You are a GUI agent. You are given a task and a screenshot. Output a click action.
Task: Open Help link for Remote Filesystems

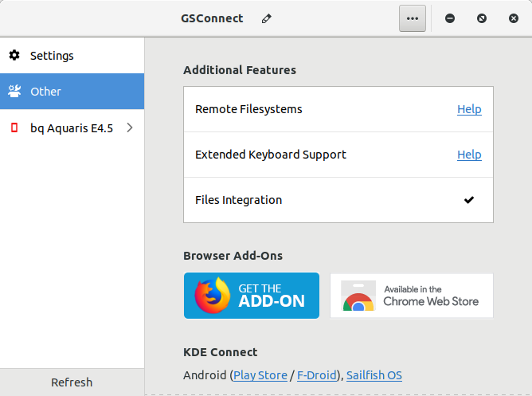point(469,109)
